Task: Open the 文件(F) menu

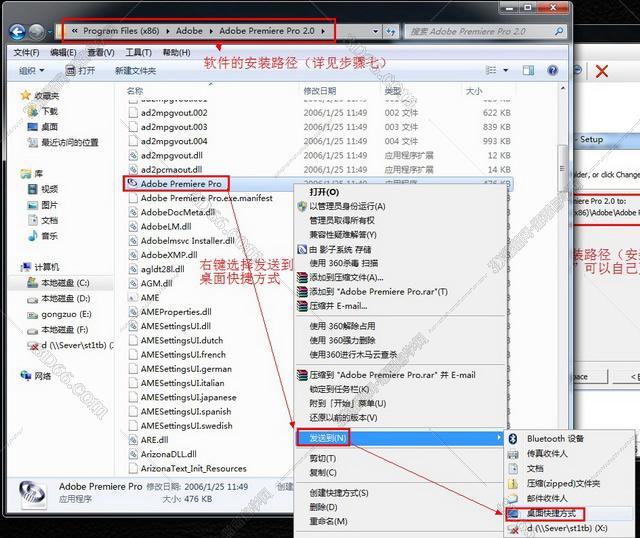Action: [27, 53]
